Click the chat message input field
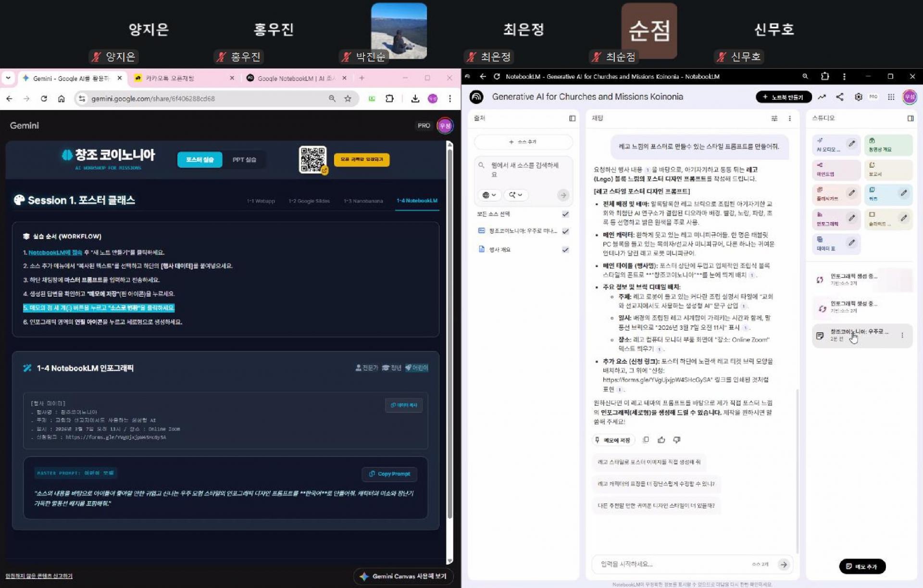Image resolution: width=923 pixels, height=588 pixels. point(673,564)
